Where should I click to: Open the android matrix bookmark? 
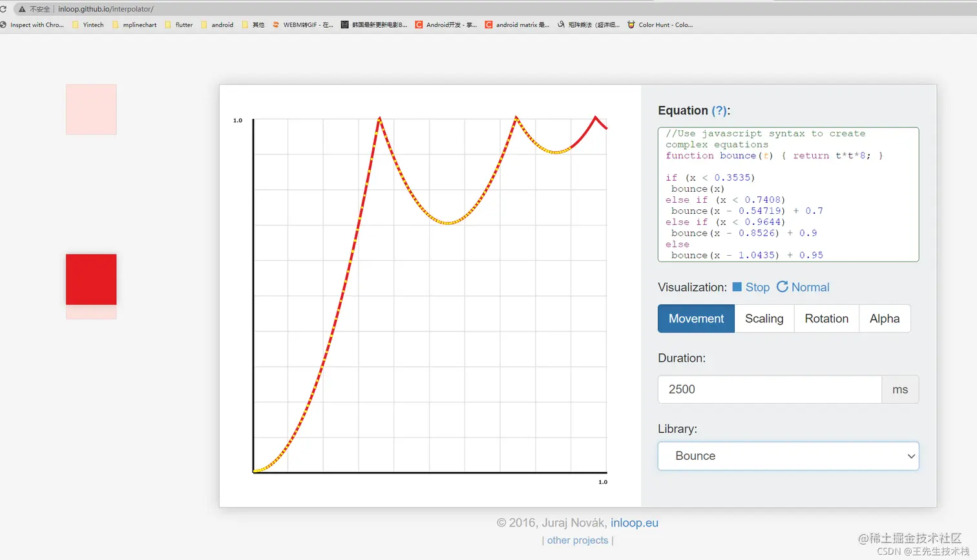(517, 25)
